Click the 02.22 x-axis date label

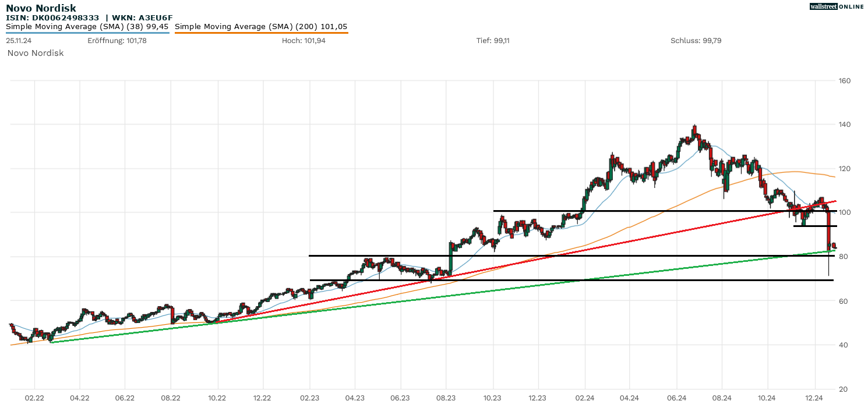[34, 398]
